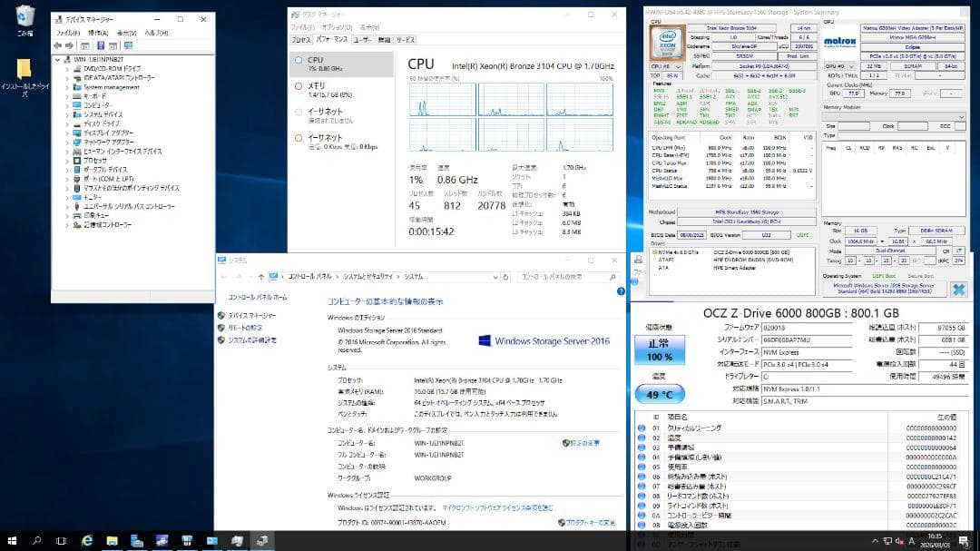The image size is (980, 551).
Task: Click the blue X close icon in HWiNFO summary
Action: tap(959, 289)
